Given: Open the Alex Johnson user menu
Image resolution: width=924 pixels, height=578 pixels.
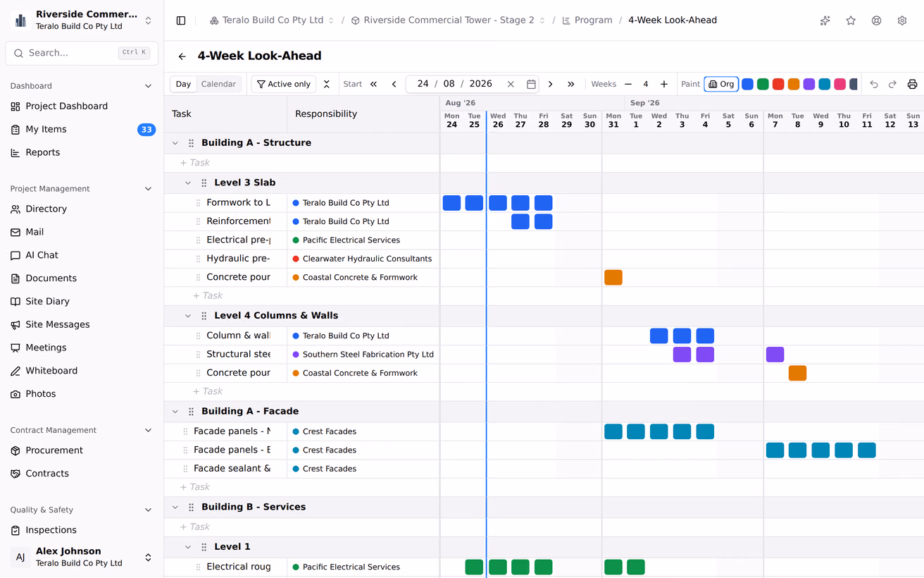Looking at the screenshot, I should tap(82, 557).
